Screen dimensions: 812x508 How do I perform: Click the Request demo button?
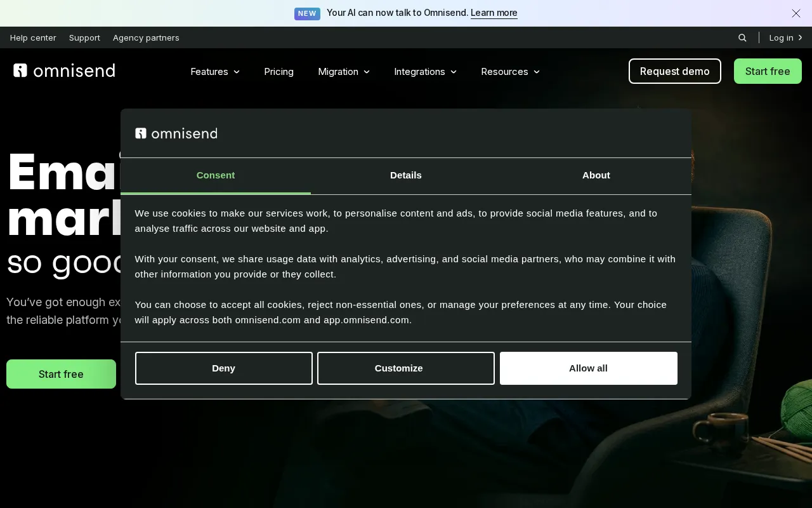pos(675,71)
